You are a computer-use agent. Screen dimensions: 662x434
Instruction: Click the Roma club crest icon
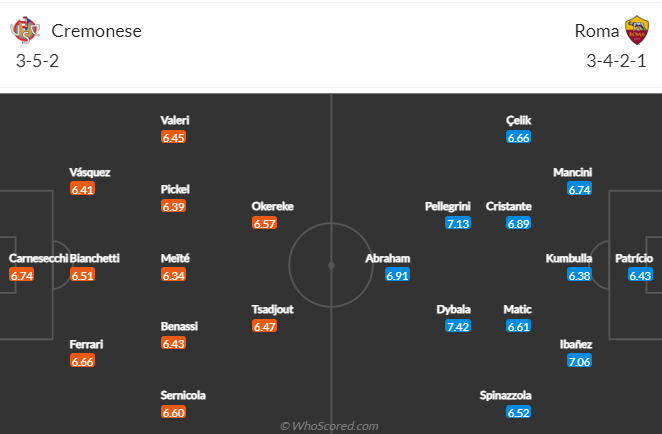(x=637, y=30)
